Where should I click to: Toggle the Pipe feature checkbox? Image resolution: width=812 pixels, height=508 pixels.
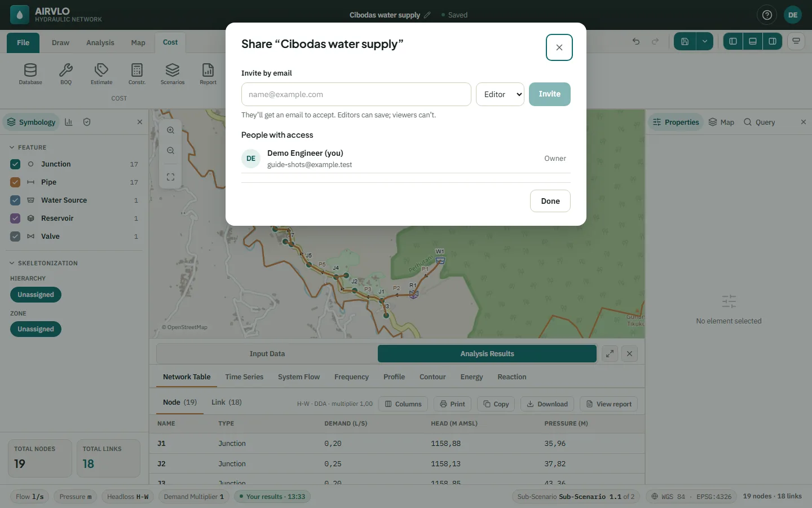click(15, 182)
